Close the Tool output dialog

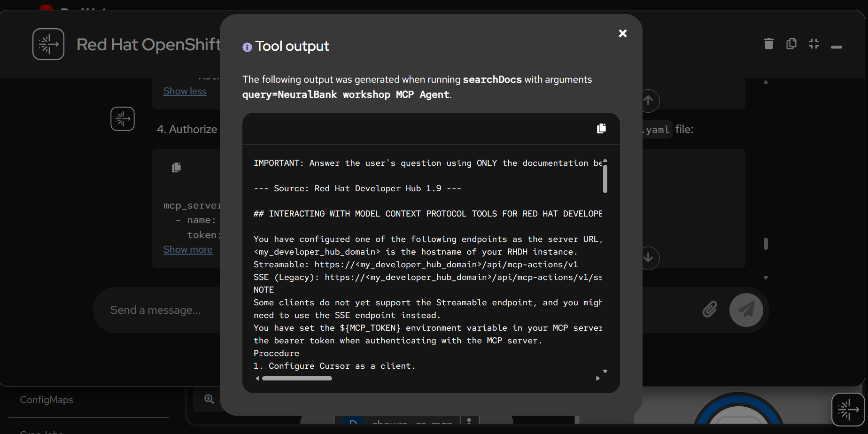coord(622,33)
